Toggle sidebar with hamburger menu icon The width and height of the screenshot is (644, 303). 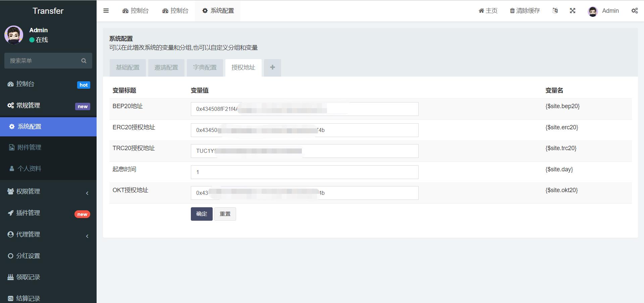coord(106,11)
